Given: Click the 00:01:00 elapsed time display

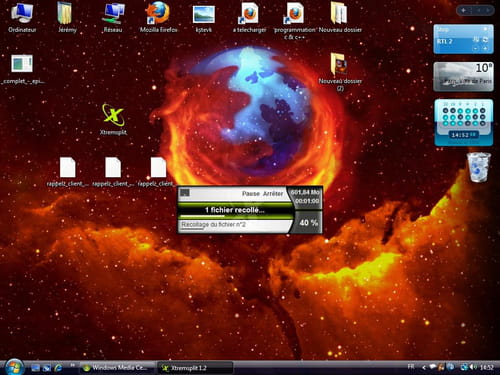Looking at the screenshot, I should [x=307, y=201].
